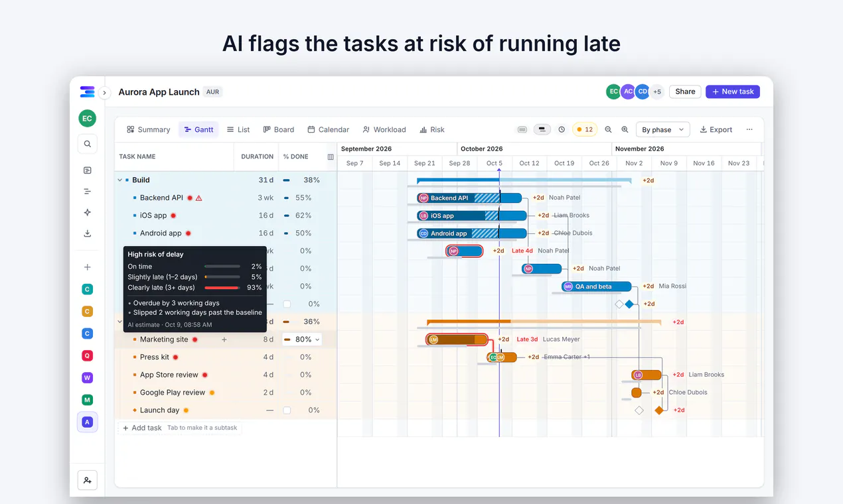Viewport: 843px width, 504px height.
Task: Open the invite member icon at sidebar bottom
Action: click(x=88, y=480)
